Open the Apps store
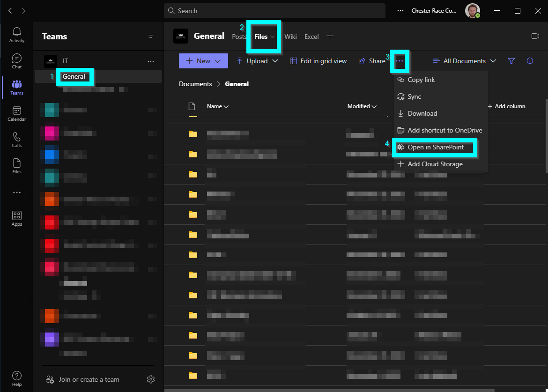The image size is (548, 392). pyautogui.click(x=16, y=219)
